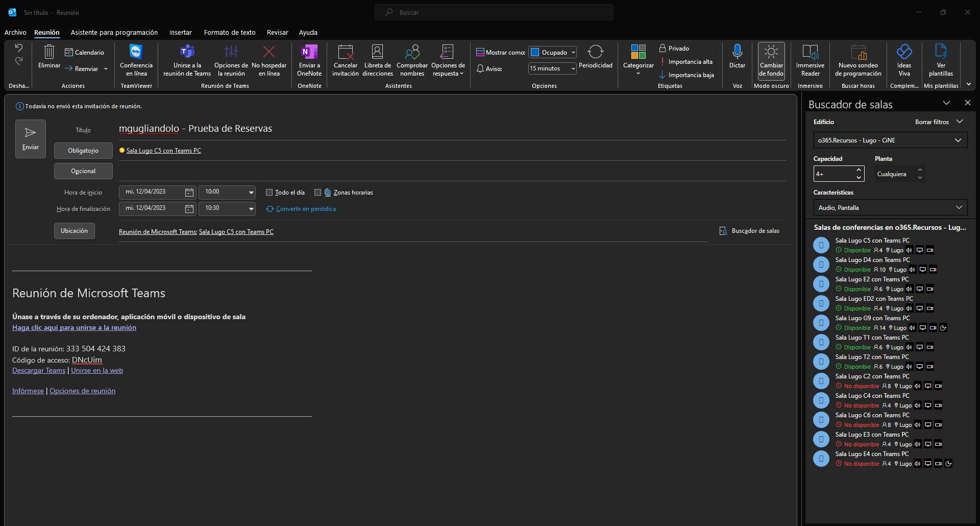The image size is (980, 526).
Task: Click the Opcional attendees button
Action: pyautogui.click(x=83, y=171)
